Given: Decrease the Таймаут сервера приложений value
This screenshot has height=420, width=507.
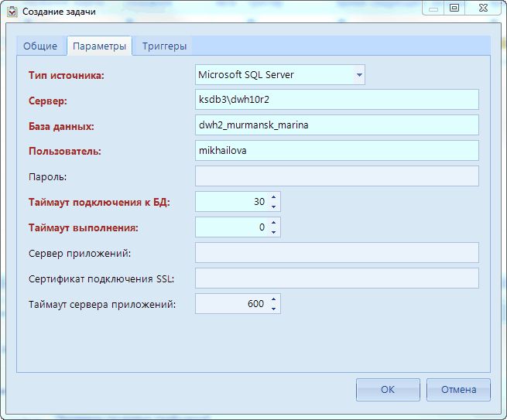Looking at the screenshot, I should pos(274,309).
